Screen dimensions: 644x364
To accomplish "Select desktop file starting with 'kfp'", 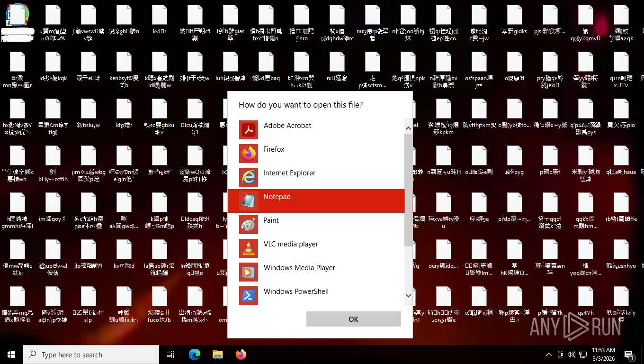I will (x=124, y=113).
